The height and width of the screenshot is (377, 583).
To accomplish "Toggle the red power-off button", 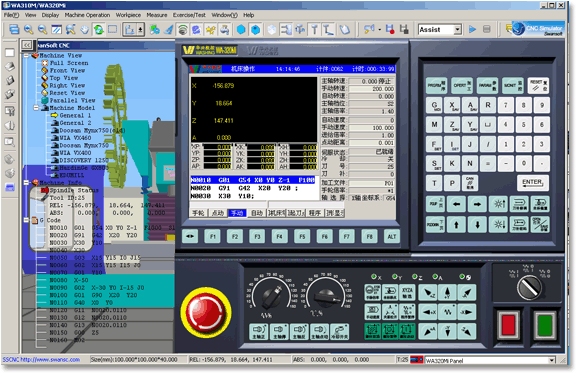I will tap(508, 325).
